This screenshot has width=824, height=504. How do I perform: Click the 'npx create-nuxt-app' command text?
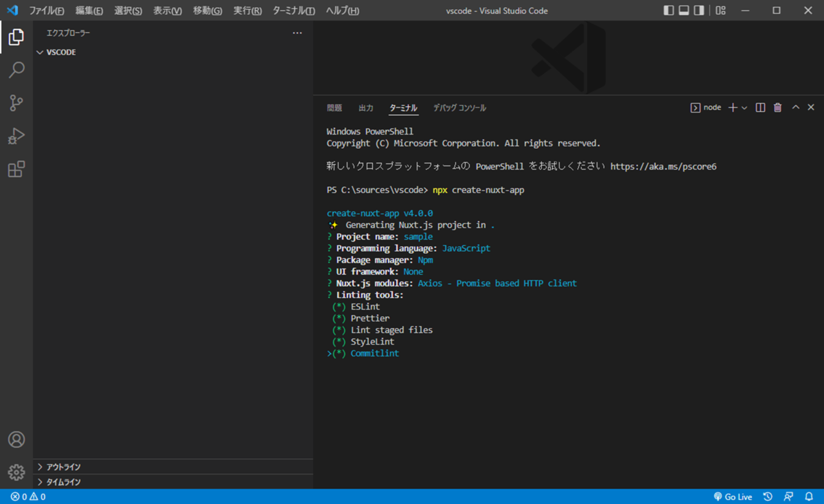[x=479, y=190]
